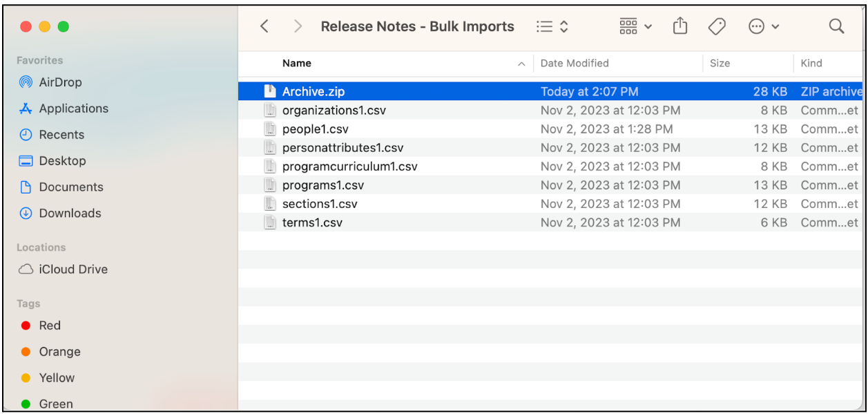Select the Yellow tag dot

click(26, 378)
